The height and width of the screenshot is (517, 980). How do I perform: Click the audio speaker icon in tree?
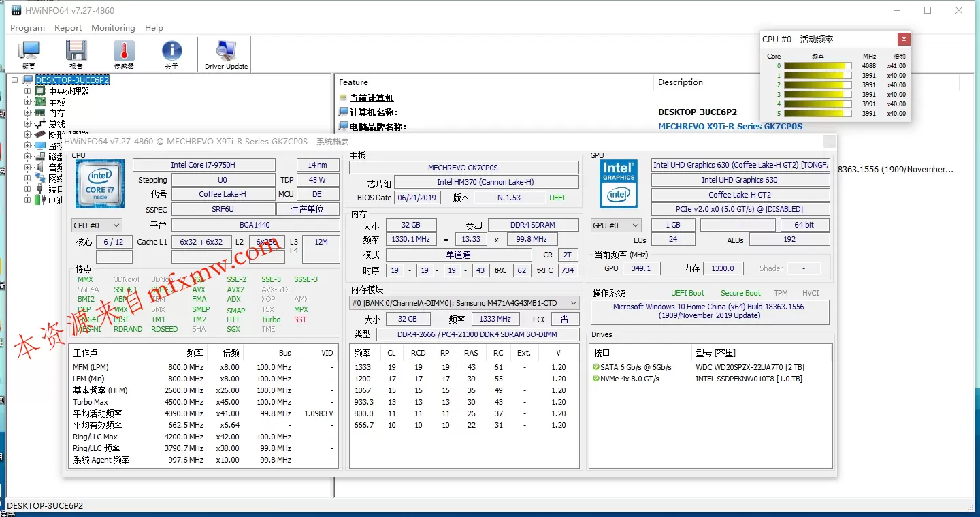(x=40, y=168)
